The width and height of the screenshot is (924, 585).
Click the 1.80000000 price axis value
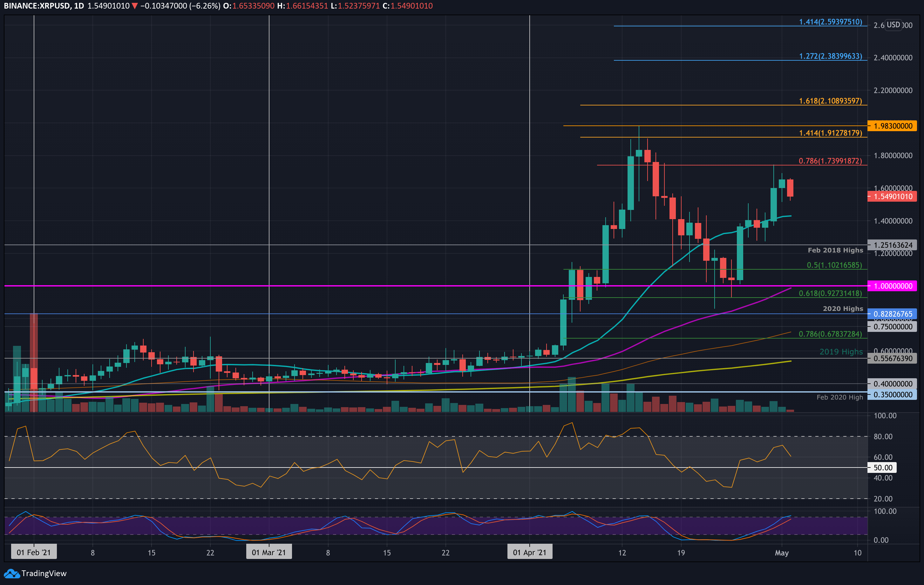[x=893, y=156]
